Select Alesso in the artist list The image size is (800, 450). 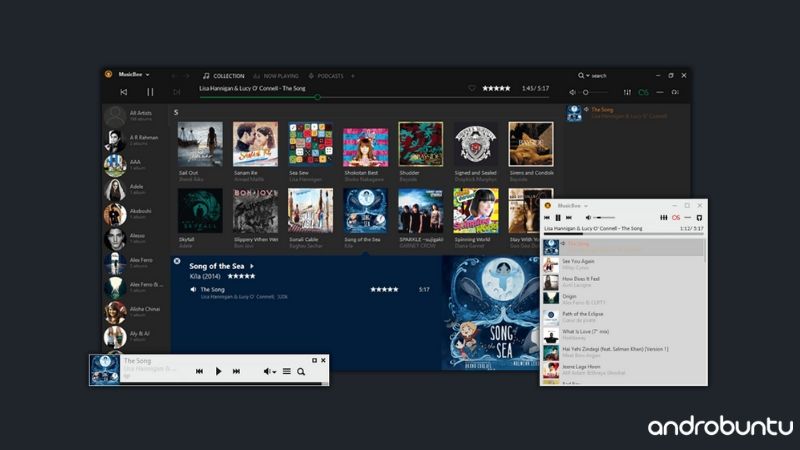pos(136,238)
